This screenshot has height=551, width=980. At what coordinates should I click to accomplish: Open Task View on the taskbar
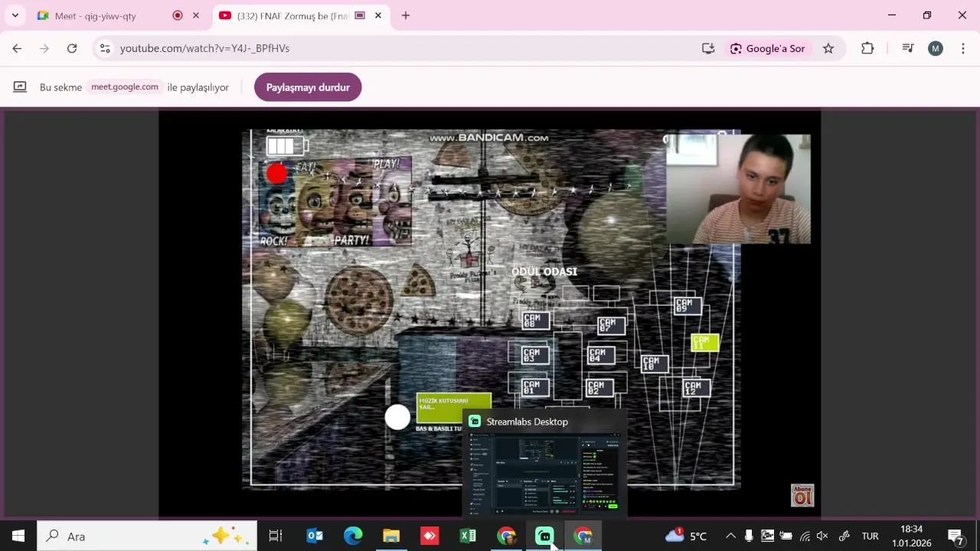pyautogui.click(x=276, y=536)
